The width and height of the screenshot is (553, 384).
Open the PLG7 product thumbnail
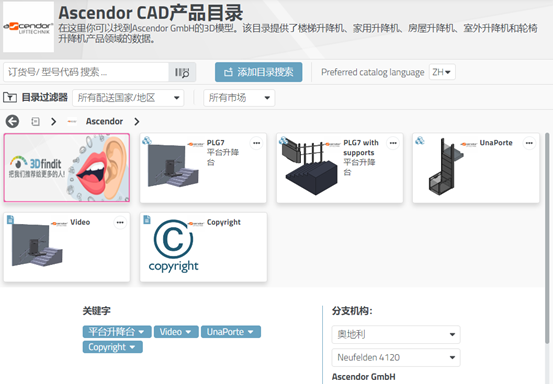[173, 166]
